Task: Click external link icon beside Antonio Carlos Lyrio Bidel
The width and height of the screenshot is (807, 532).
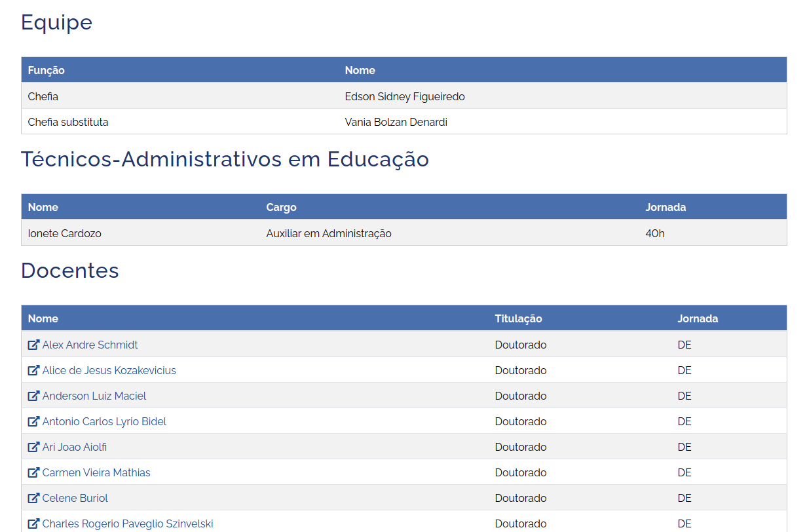Action: [x=33, y=421]
